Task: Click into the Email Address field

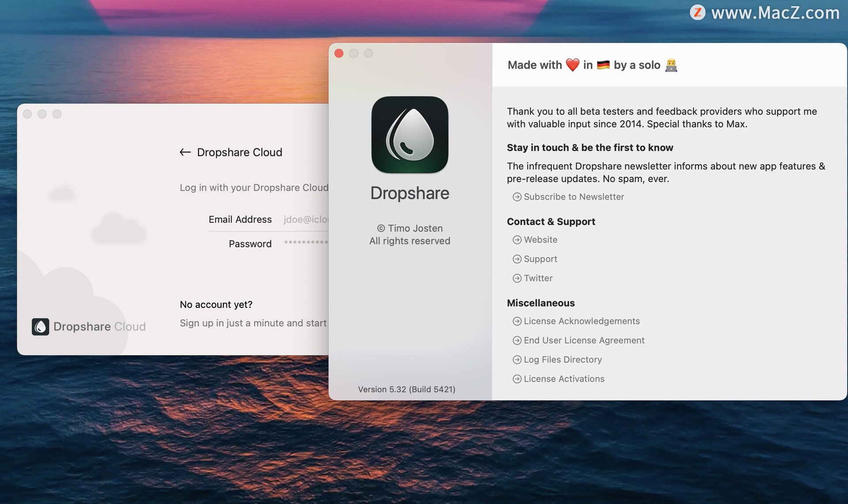Action: 305,220
